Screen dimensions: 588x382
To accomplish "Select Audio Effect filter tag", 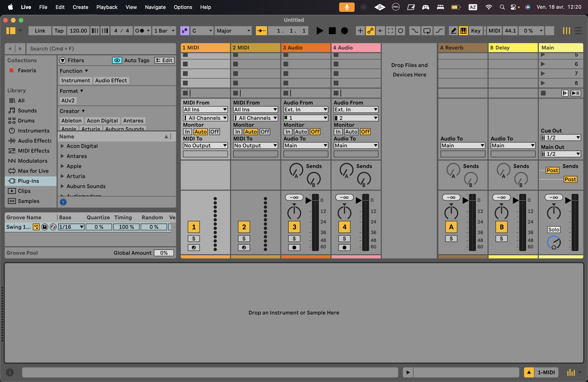I will 111,80.
